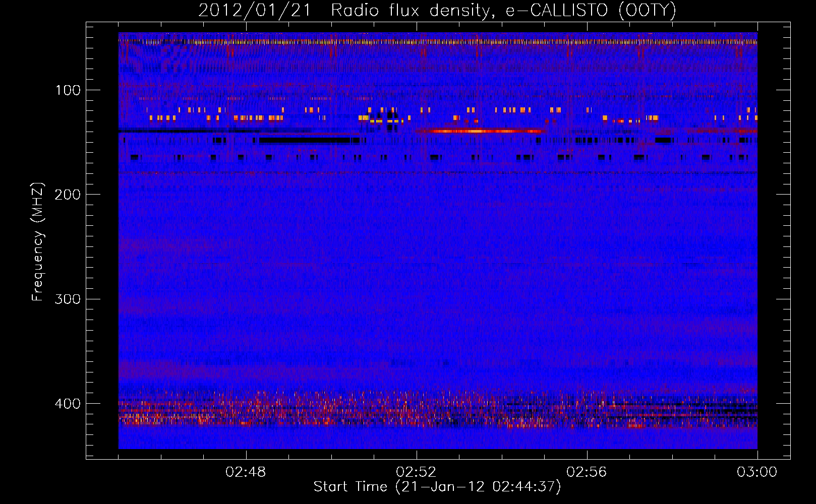The image size is (816, 504).
Task: Click the 400 MHz tick label
Action: coord(68,404)
